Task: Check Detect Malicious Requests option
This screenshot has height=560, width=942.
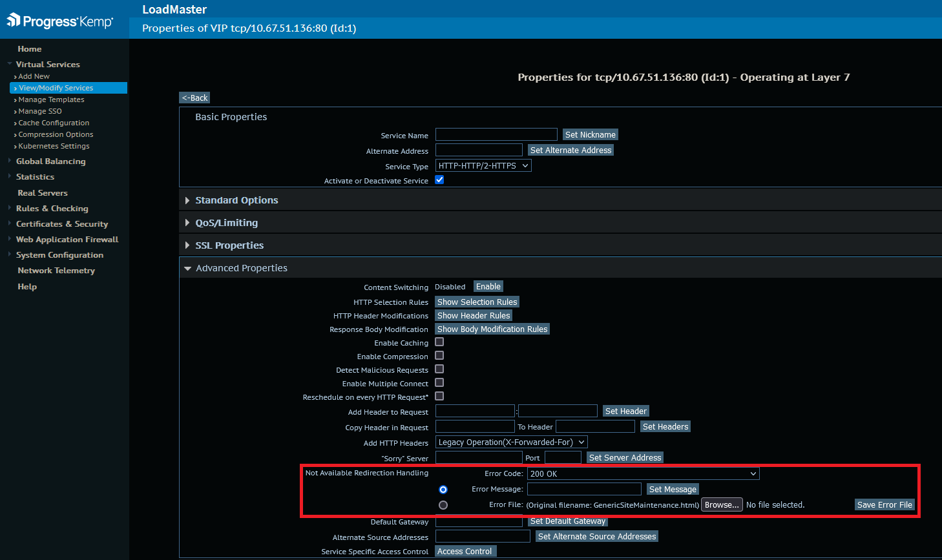Action: 439,369
